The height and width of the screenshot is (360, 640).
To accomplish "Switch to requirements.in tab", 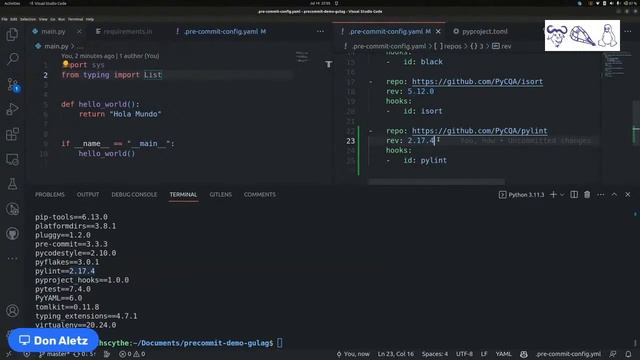I will click(124, 31).
